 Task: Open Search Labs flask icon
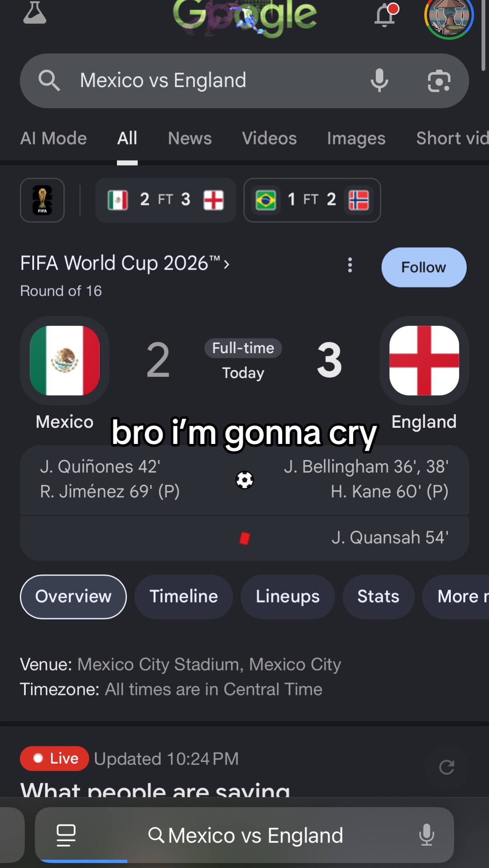(x=35, y=12)
